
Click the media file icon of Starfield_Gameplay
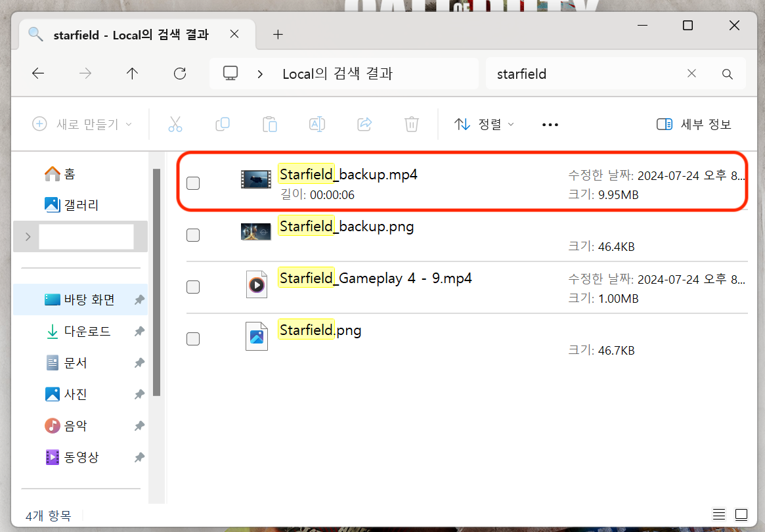click(257, 284)
